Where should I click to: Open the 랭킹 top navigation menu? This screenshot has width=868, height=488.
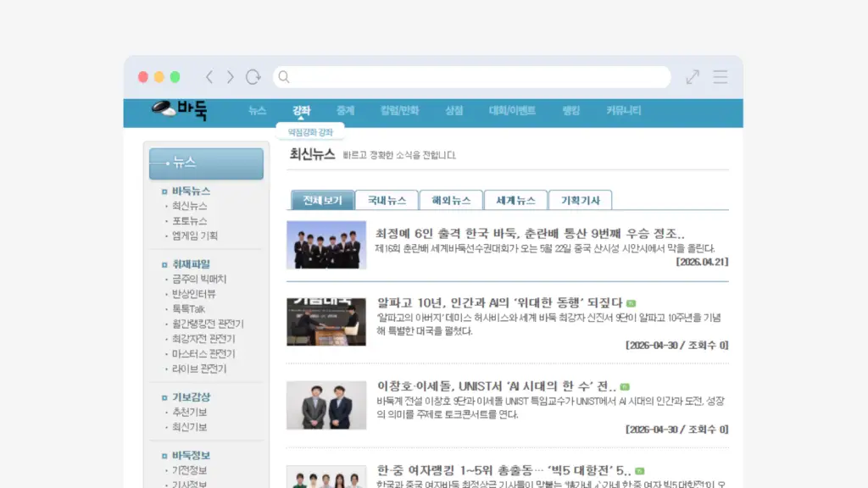coord(570,111)
